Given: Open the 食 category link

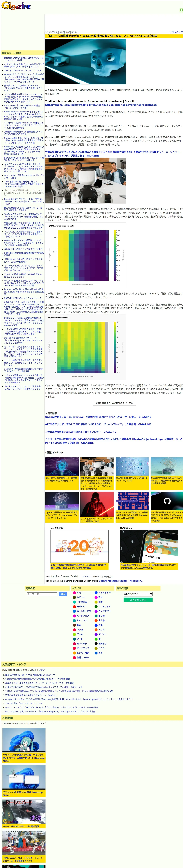Looking at the screenshot, I should (99, 639).
